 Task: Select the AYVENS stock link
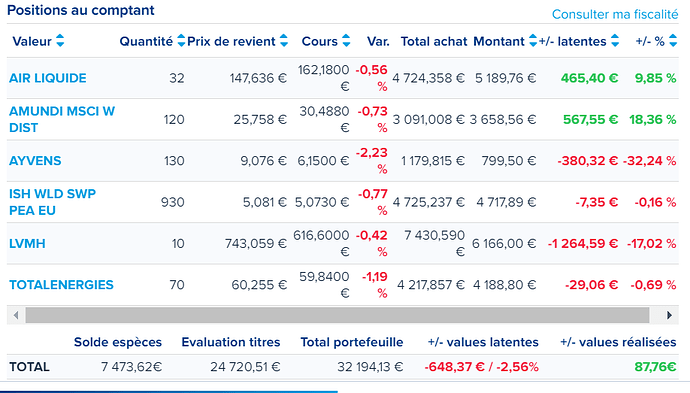pyautogui.click(x=35, y=161)
